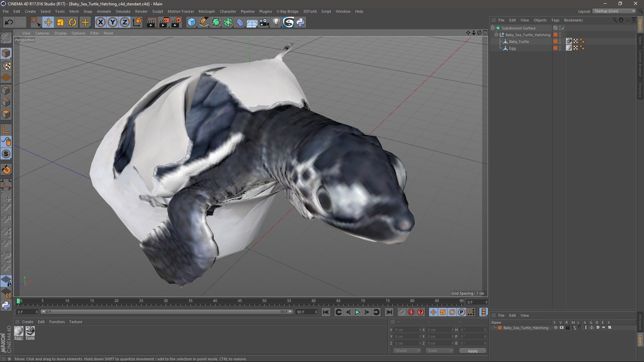Open the Scale mode dropdown
The height and width of the screenshot is (362, 644).
[440, 351]
